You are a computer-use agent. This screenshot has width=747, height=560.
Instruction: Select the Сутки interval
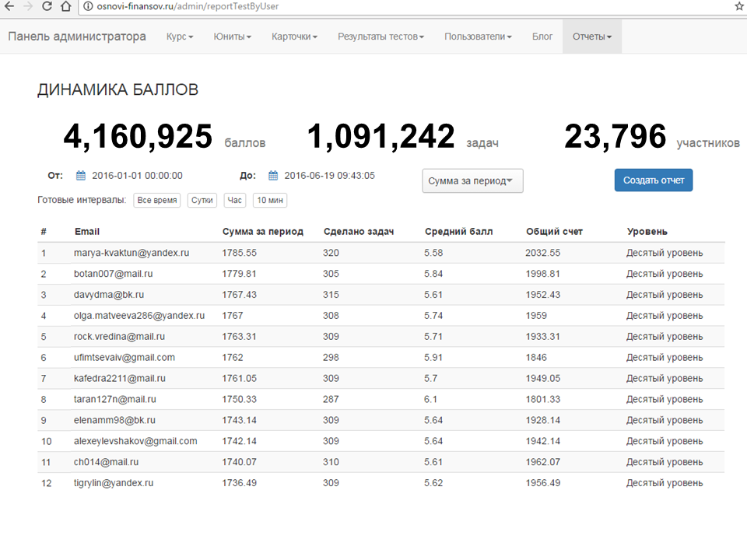(x=202, y=200)
